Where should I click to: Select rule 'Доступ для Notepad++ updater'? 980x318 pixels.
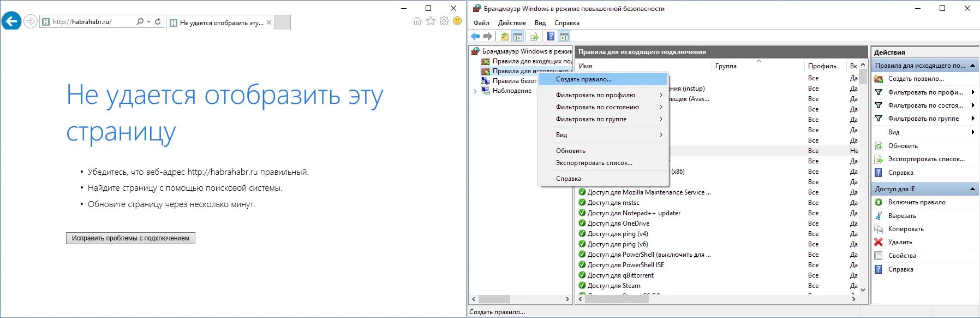click(x=630, y=213)
